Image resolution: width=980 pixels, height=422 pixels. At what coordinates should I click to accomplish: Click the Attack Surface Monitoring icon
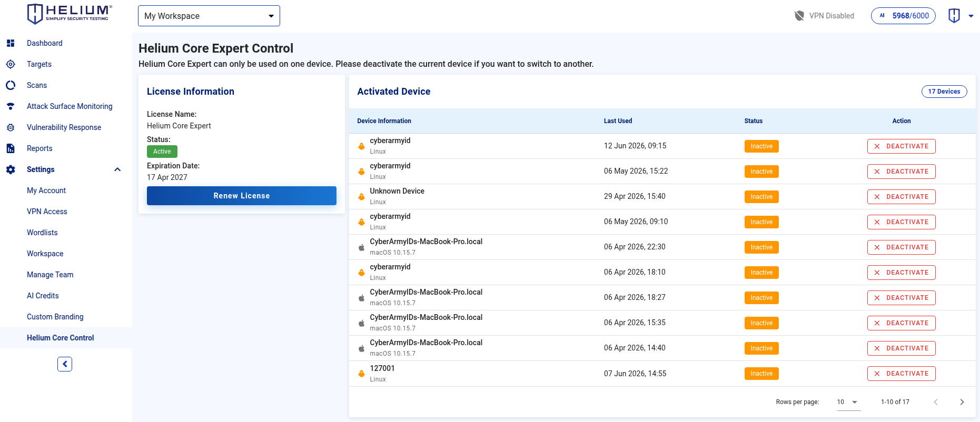(11, 106)
